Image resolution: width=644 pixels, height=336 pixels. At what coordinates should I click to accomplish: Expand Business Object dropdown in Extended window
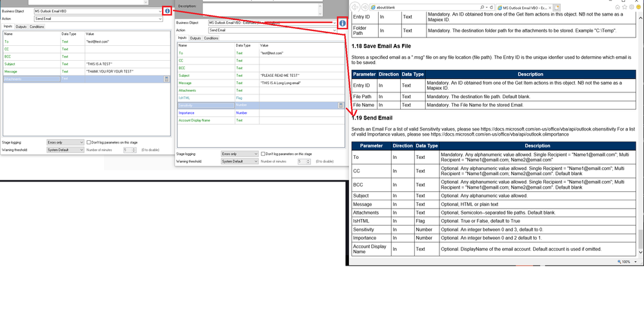[334, 23]
